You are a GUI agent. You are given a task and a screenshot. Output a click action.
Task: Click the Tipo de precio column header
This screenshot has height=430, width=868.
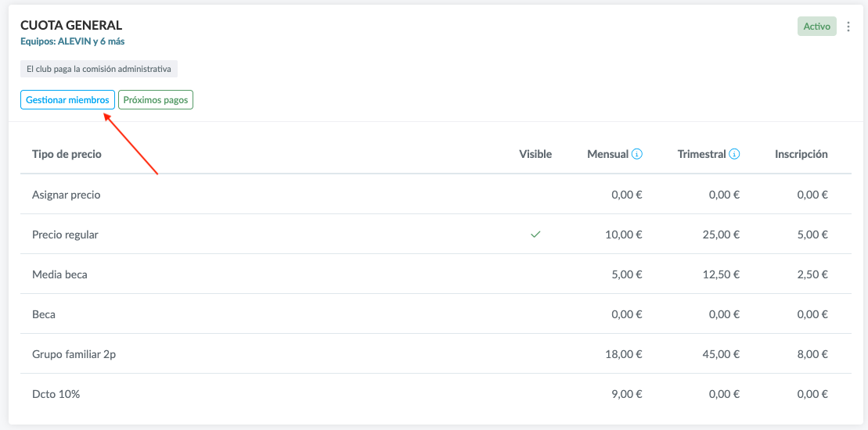tap(67, 155)
